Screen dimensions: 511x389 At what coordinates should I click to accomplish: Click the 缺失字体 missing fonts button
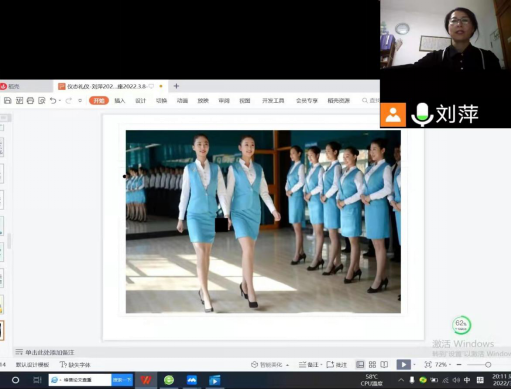[75, 365]
